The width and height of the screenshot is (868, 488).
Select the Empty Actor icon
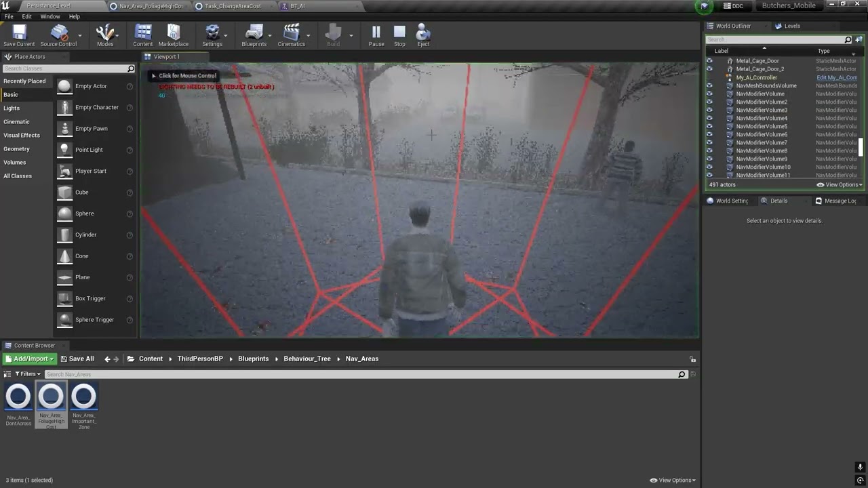click(64, 86)
